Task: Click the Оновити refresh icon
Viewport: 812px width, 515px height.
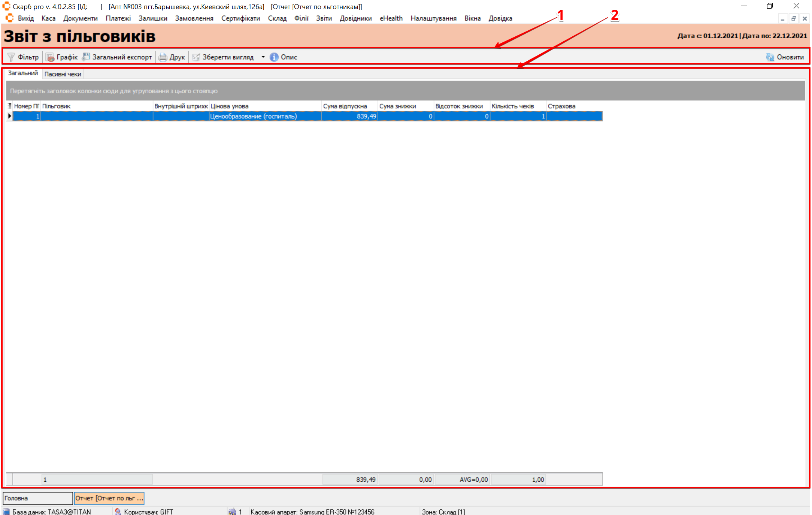Action: pyautogui.click(x=770, y=57)
